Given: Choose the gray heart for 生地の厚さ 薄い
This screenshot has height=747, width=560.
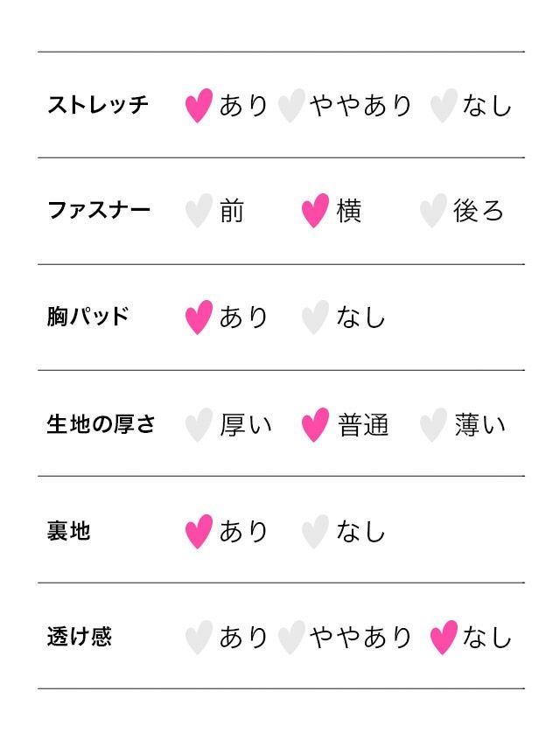Looking at the screenshot, I should [x=433, y=425].
